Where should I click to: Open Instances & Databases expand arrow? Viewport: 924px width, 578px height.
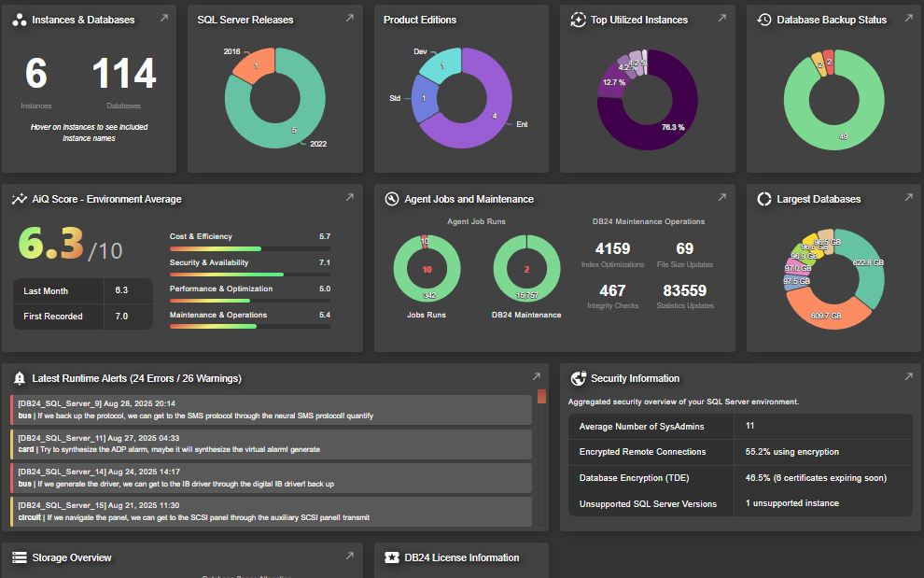coord(164,19)
